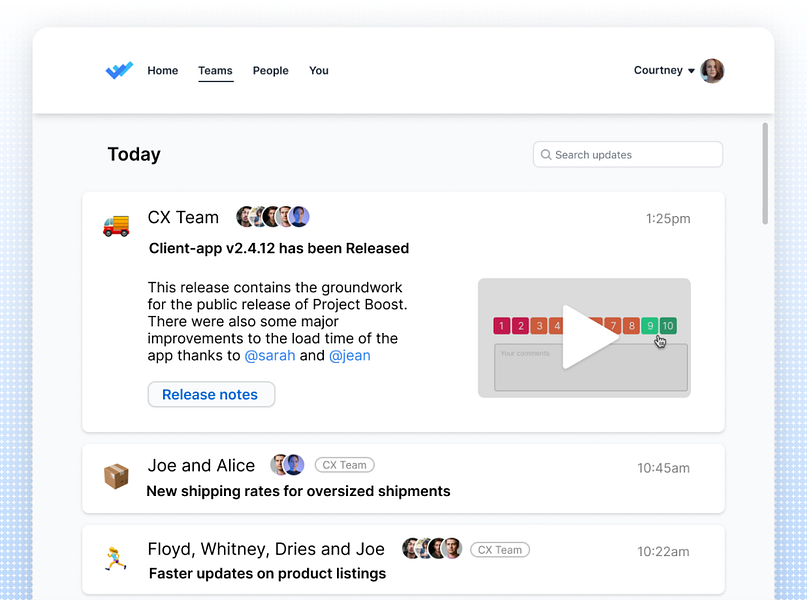Click CX Team tag on Joe and Alice post
The width and height of the screenshot is (807, 600).
344,465
